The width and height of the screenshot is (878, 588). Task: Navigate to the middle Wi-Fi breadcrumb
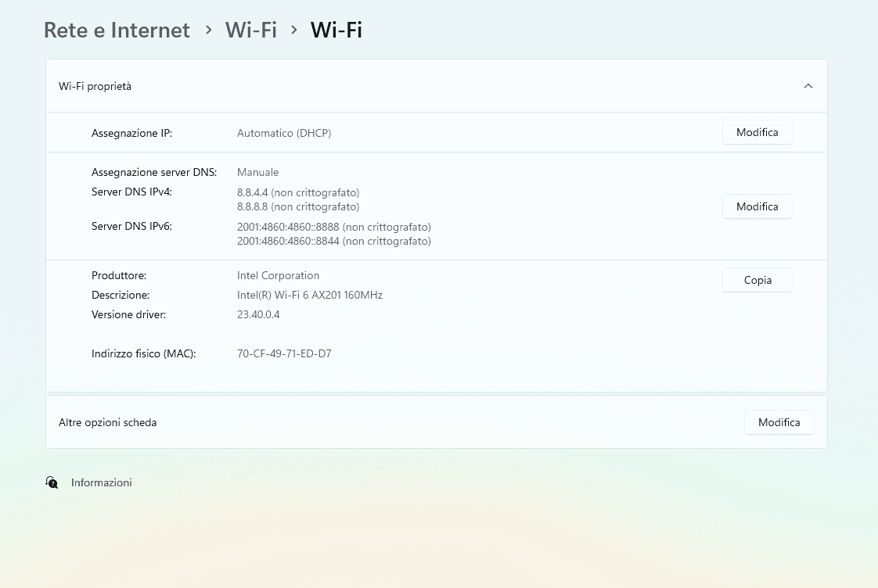tap(251, 30)
